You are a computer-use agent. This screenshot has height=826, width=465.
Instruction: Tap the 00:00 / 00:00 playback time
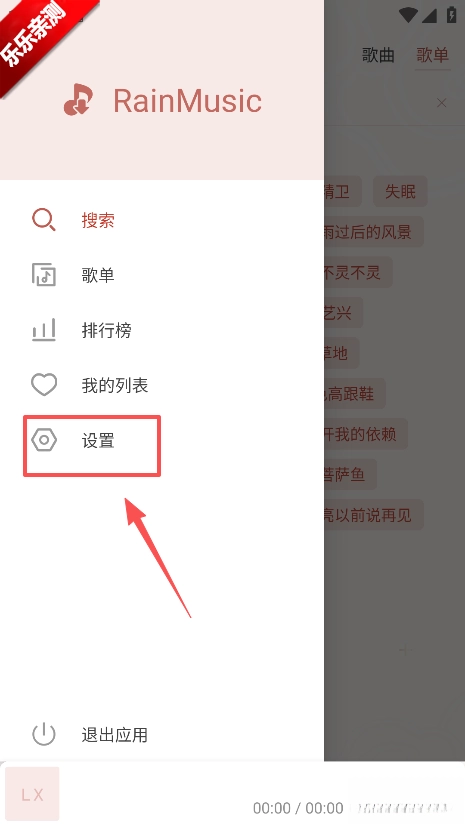[298, 808]
